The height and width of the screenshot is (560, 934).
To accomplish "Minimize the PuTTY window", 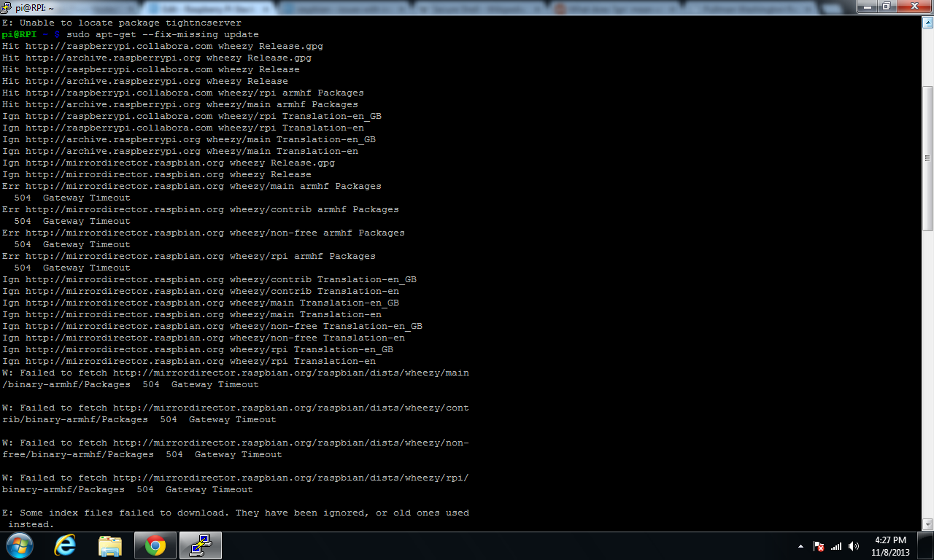I will coord(867,6).
